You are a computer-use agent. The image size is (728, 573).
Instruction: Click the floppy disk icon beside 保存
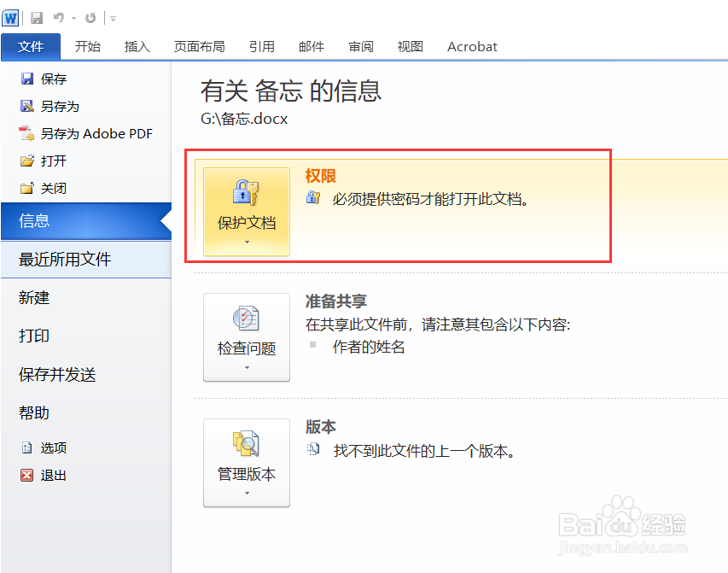(x=27, y=79)
